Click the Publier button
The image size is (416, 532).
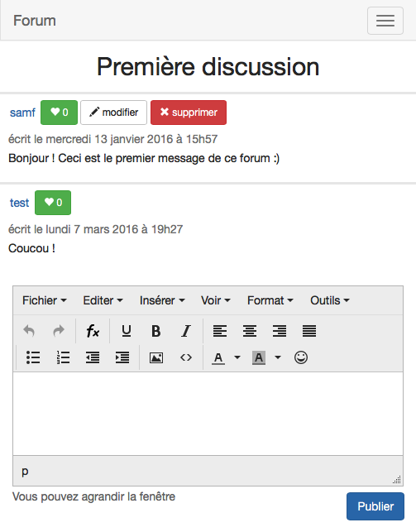375,506
